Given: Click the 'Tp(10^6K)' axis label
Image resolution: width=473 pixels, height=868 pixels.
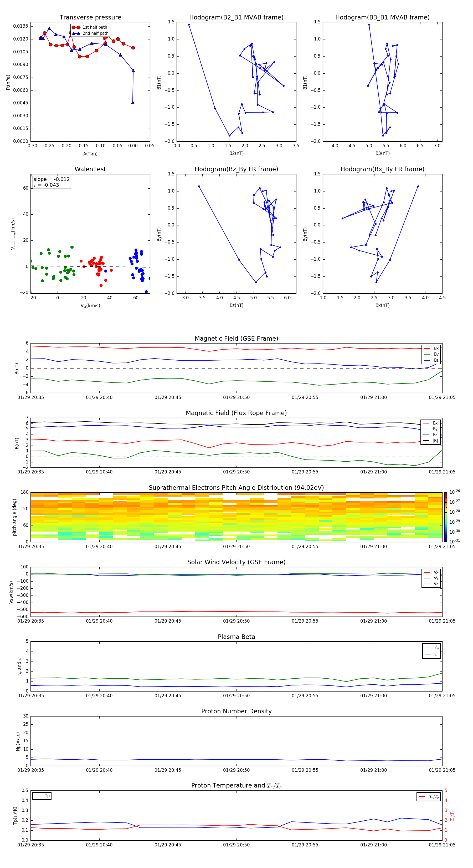Looking at the screenshot, I should [x=15, y=815].
